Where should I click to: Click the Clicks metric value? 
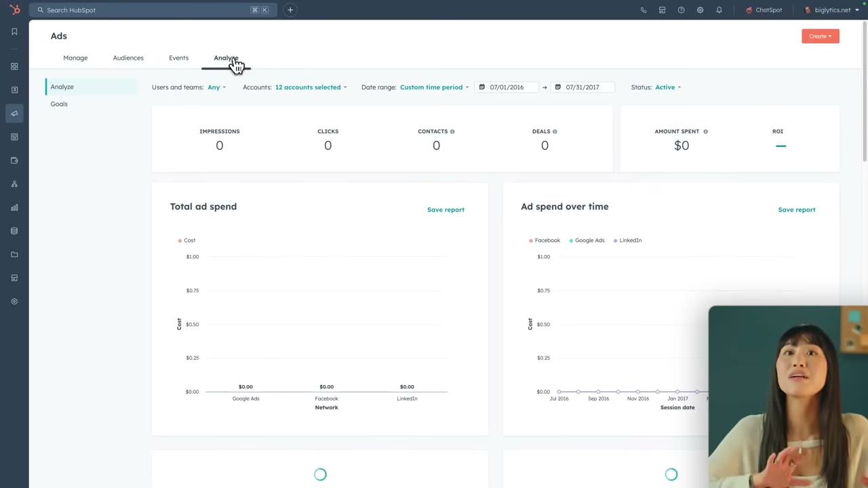[328, 145]
